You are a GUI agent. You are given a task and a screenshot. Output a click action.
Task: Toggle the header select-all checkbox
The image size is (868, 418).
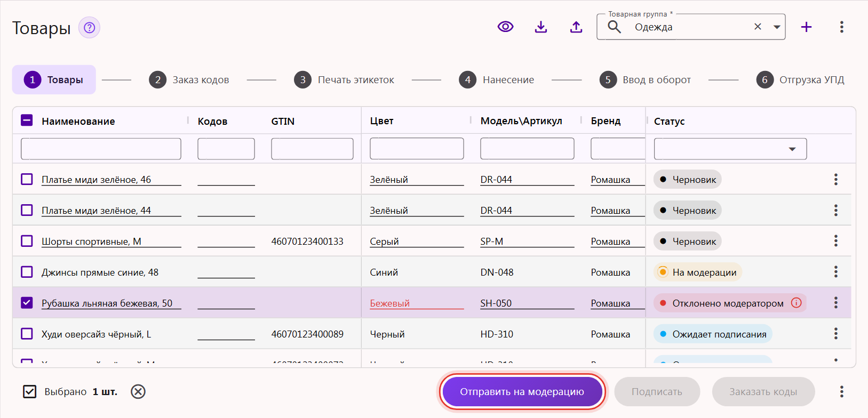click(27, 120)
